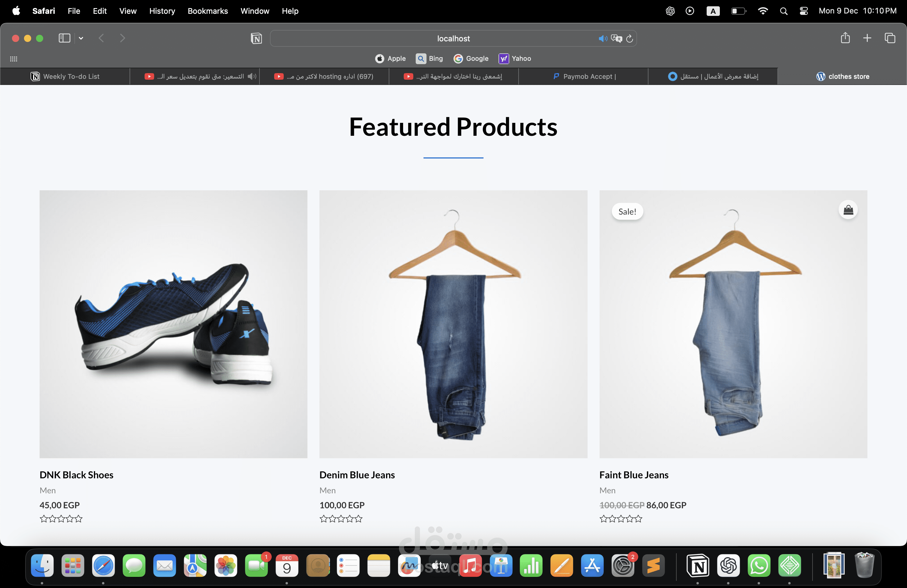Toggle the Safari sidebar
Viewport: 907px width, 588px height.
(x=64, y=38)
